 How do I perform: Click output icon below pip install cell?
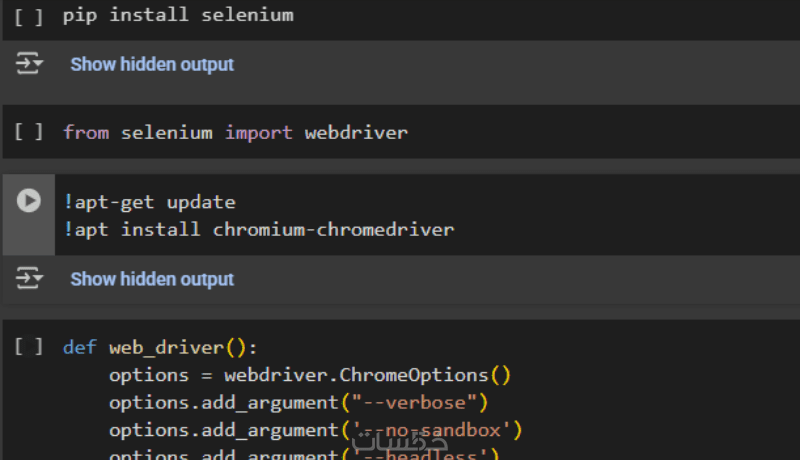tap(29, 64)
